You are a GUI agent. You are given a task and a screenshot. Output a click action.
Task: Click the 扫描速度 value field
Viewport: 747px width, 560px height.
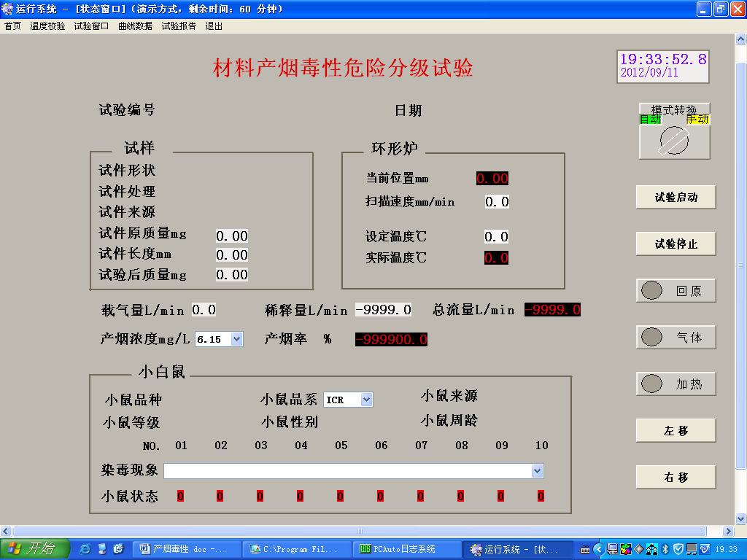(x=497, y=202)
